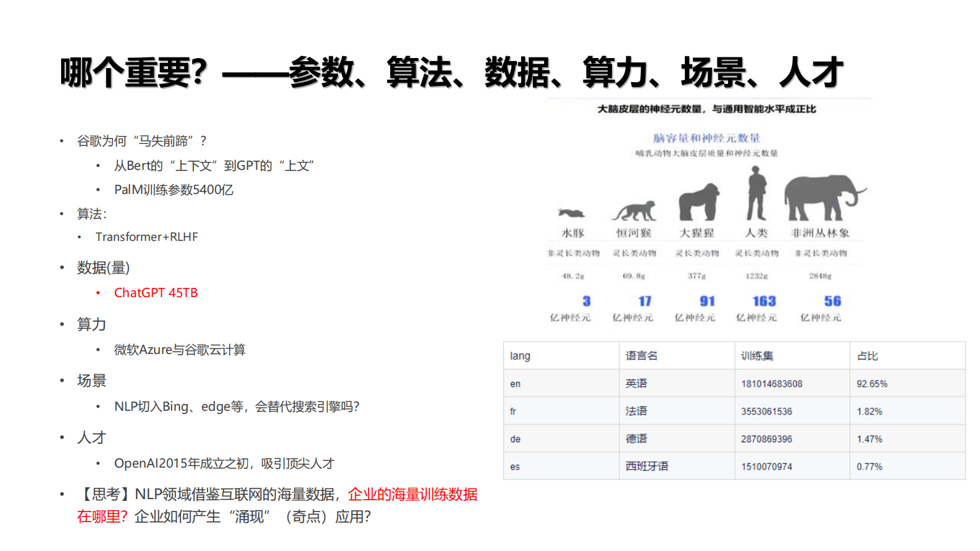Click the 算力 bullet heading

pyautogui.click(x=91, y=324)
